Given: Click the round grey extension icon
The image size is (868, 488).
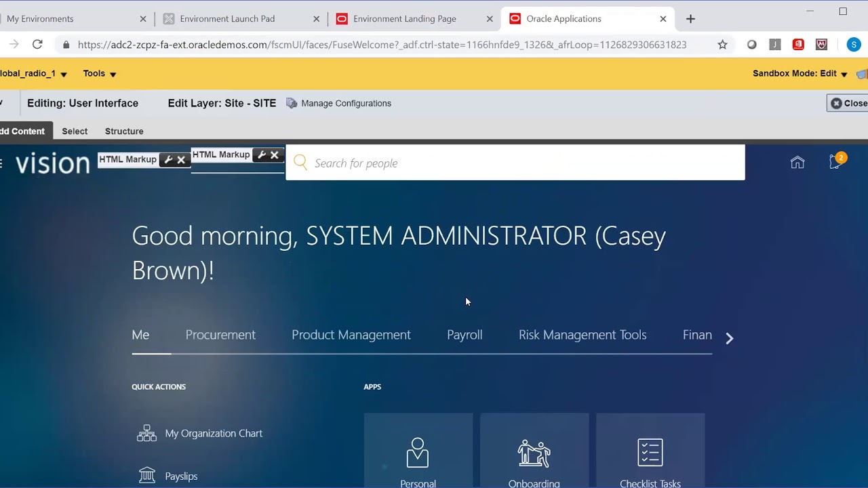Looking at the screenshot, I should coord(751,45).
